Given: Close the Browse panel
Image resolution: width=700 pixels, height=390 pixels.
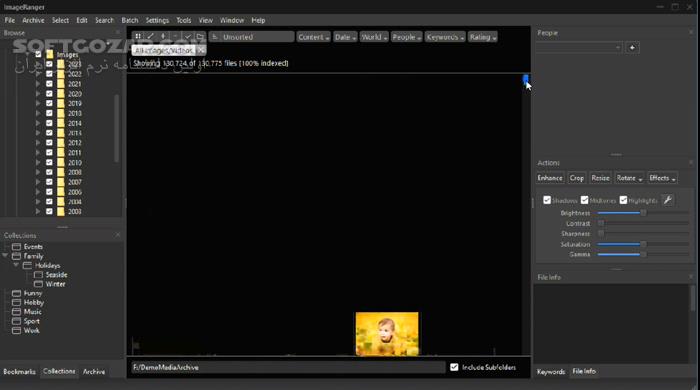Looking at the screenshot, I should tap(118, 33).
